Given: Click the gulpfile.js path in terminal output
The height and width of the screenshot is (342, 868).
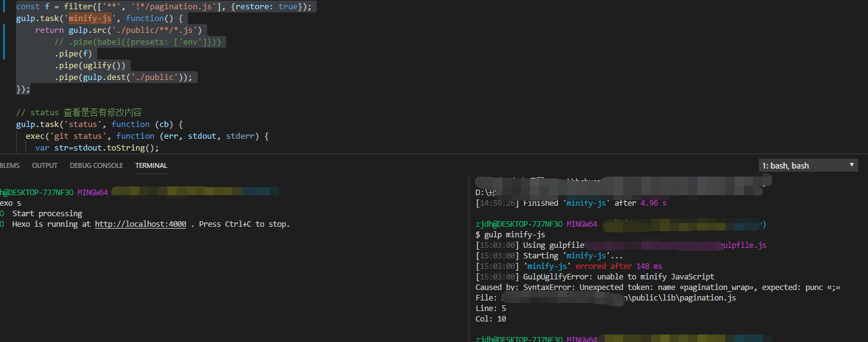Looking at the screenshot, I should [743, 245].
